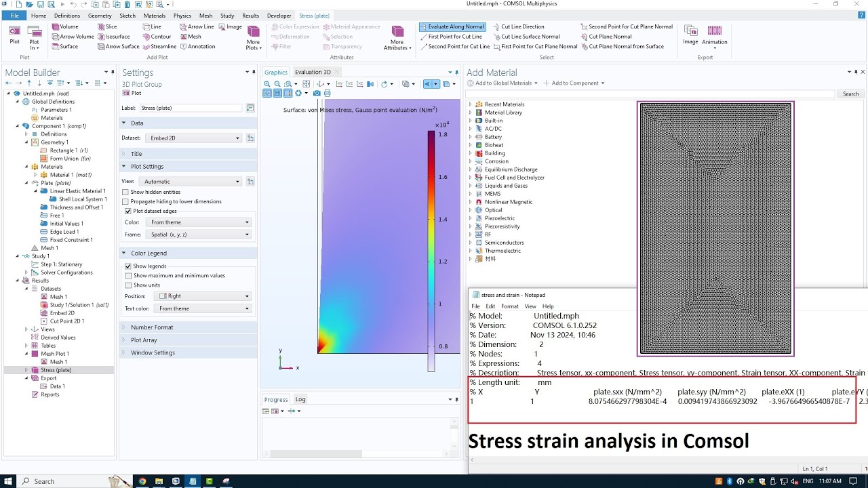Viewport: 868px width, 488px height.
Task: Tick the Show units checkbox
Action: click(128, 285)
